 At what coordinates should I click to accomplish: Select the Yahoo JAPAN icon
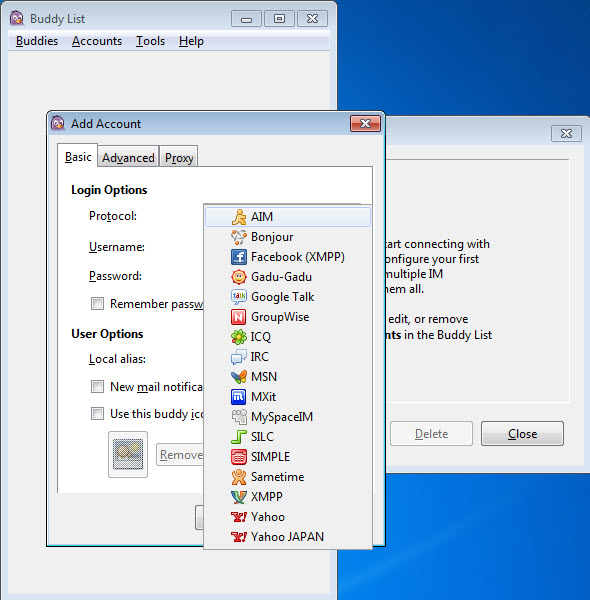239,537
